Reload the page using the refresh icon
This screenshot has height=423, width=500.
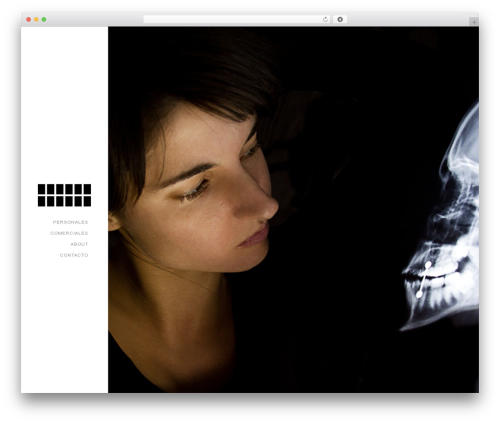coord(325,19)
